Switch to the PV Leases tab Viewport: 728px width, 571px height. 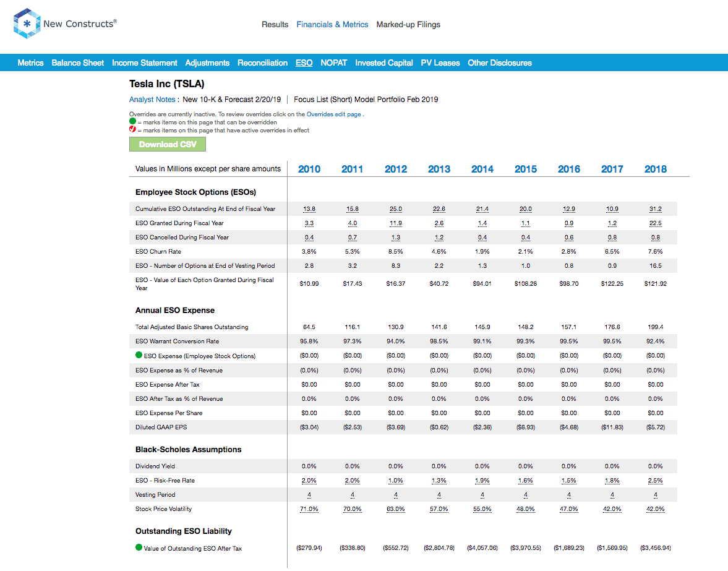point(440,62)
